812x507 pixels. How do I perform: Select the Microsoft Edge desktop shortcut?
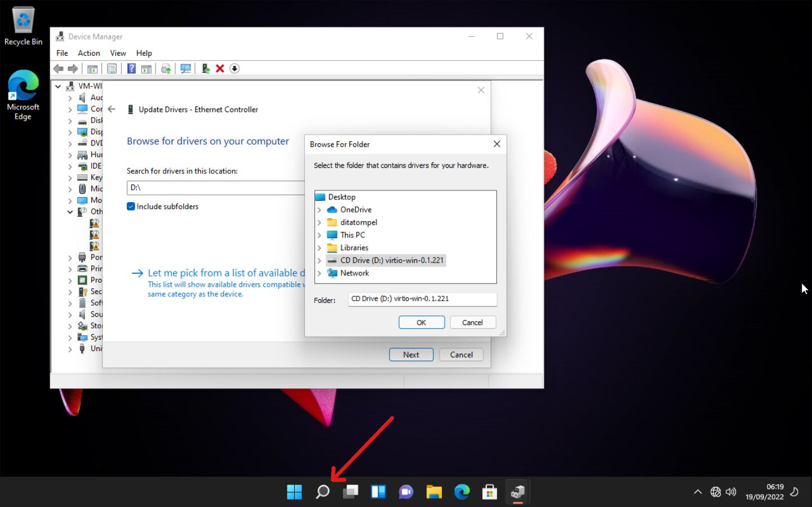coord(23,95)
